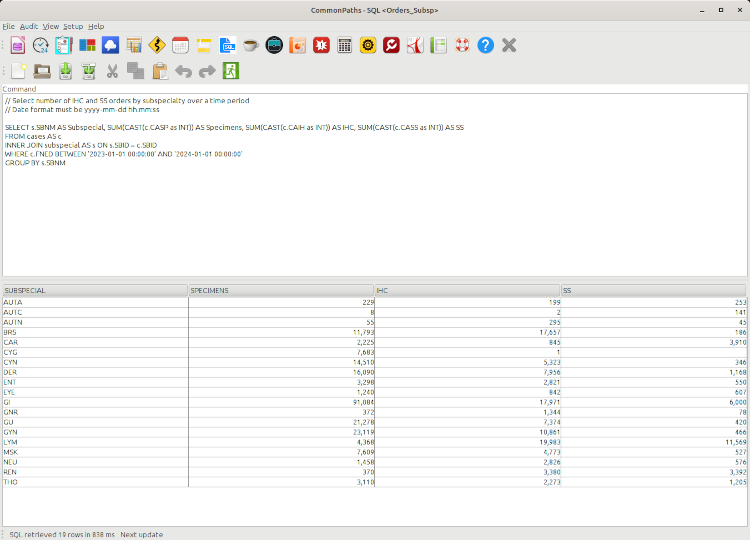750x540 pixels.
Task: Open the calculator tool icon
Action: [344, 45]
